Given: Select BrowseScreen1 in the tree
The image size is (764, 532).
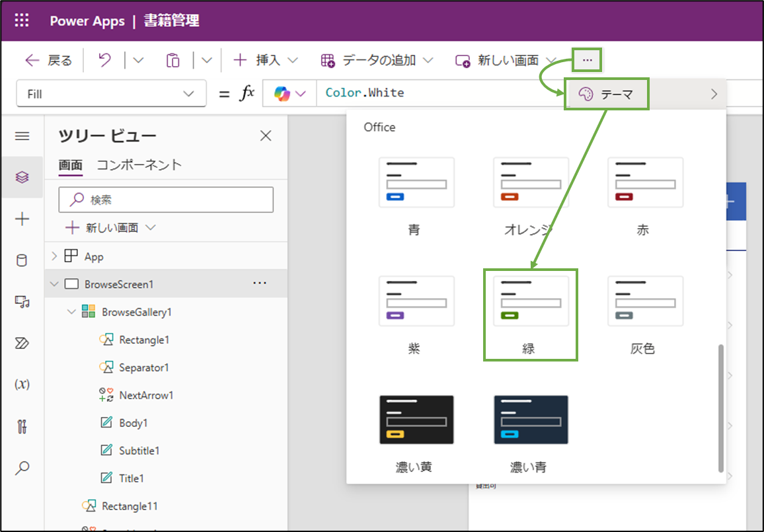Looking at the screenshot, I should coord(119,284).
